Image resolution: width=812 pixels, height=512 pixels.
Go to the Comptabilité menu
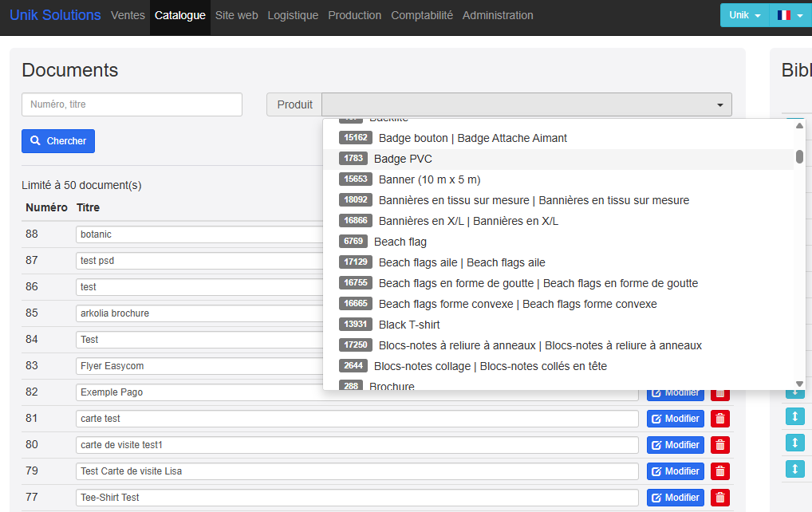tap(421, 15)
